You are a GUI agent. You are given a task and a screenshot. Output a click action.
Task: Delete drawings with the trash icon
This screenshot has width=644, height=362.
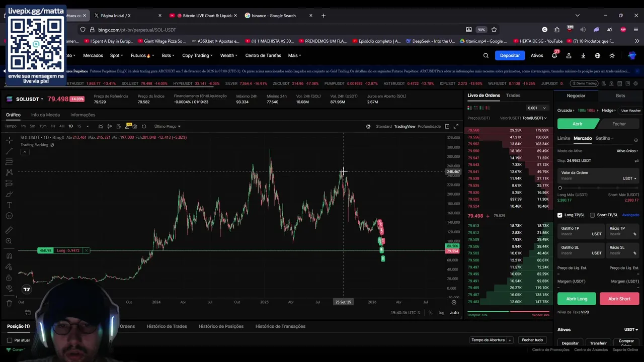point(9,303)
